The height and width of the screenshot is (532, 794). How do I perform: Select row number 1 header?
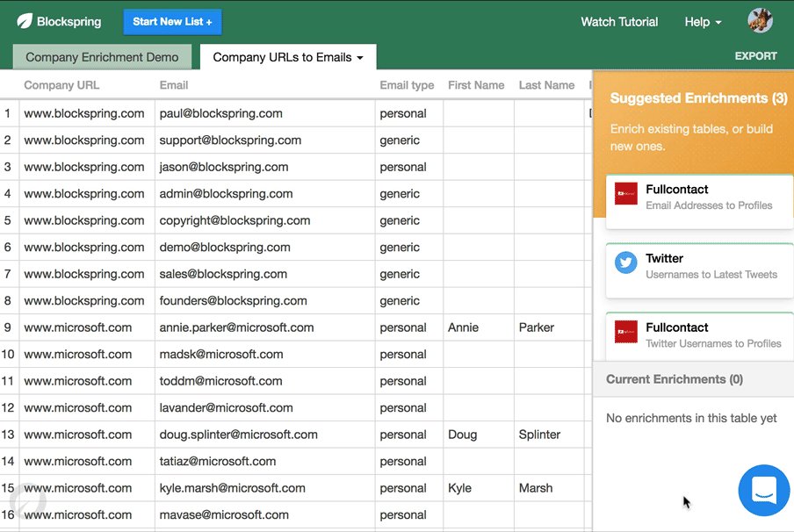(x=9, y=113)
